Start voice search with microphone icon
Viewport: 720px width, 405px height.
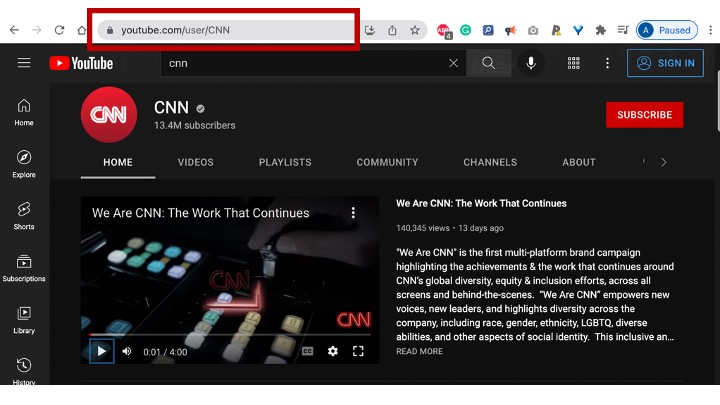(531, 63)
